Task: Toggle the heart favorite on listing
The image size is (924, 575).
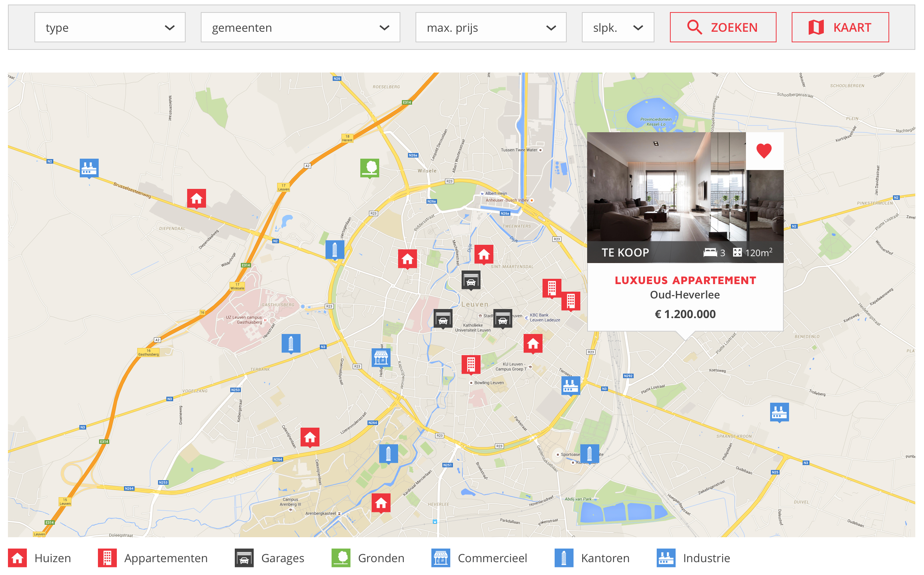Action: coord(764,151)
